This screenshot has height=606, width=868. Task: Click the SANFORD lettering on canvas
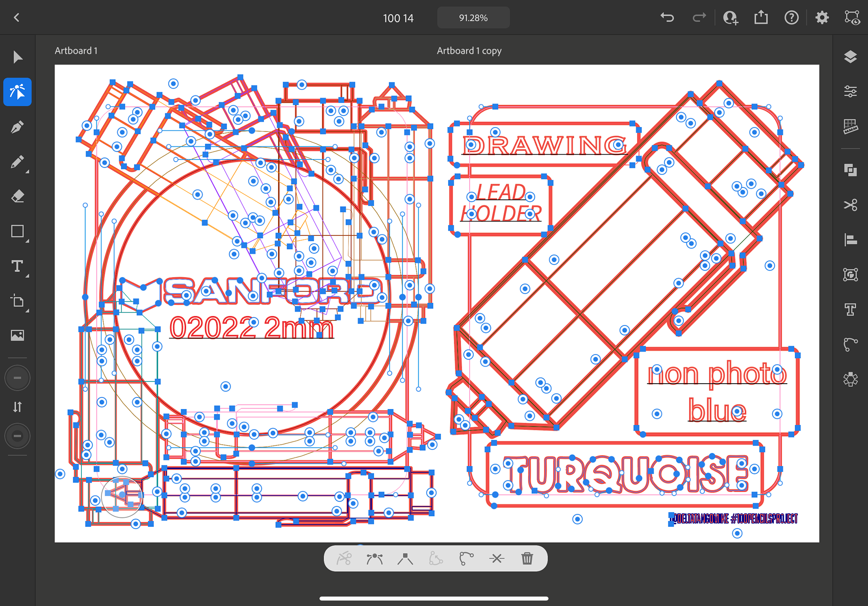(273, 291)
